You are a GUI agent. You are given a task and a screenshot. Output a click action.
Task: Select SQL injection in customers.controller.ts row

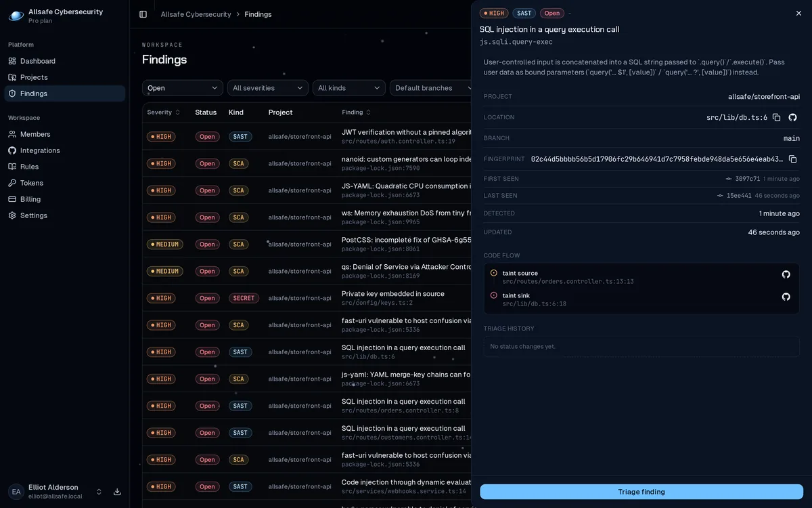(x=307, y=433)
